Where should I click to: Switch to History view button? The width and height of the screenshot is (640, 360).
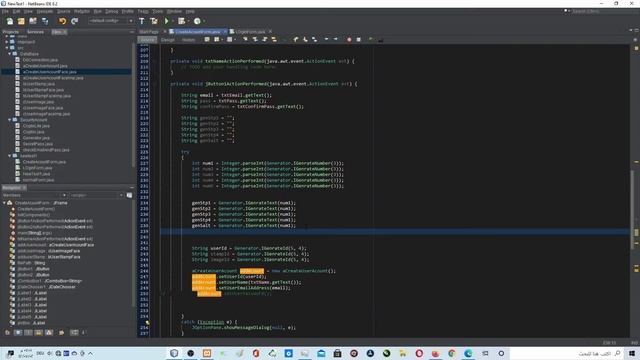(x=188, y=40)
